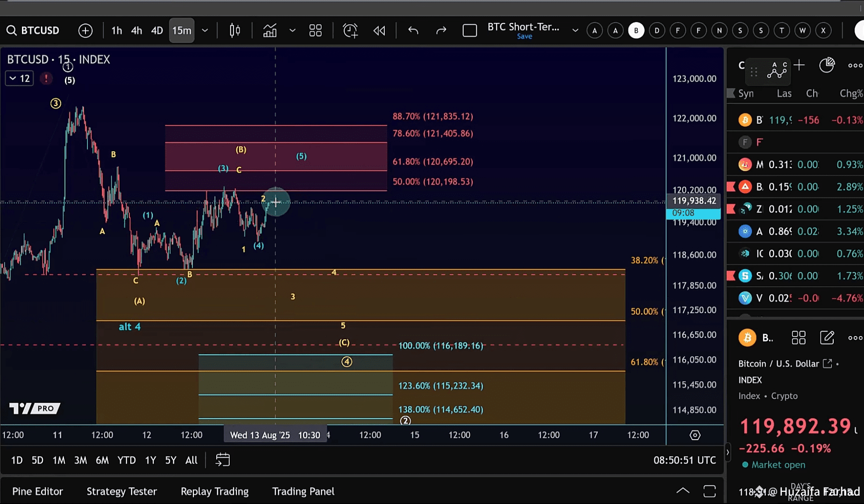
Task: Expand the indicators favorites dropdown arrow
Action: tap(292, 31)
